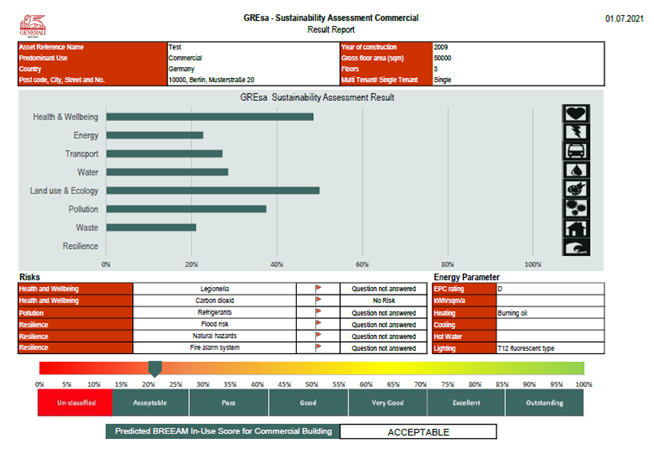Click the Good rating block

[x=308, y=403]
